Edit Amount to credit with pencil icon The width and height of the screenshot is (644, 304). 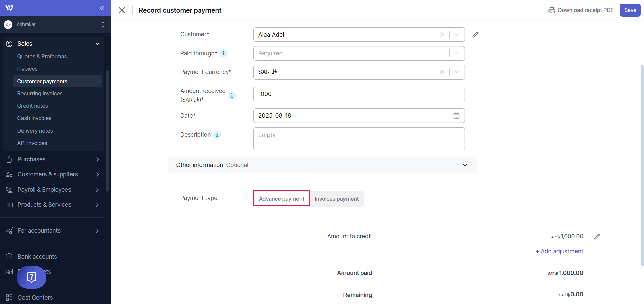tap(597, 237)
